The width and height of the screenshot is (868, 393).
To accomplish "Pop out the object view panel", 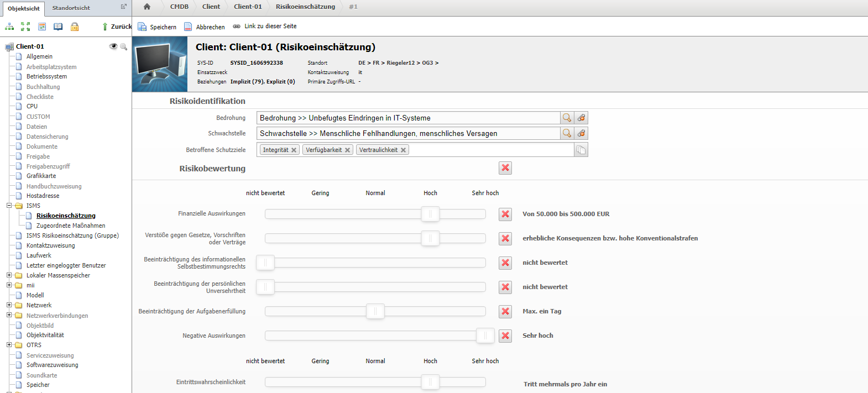I will pos(124,7).
